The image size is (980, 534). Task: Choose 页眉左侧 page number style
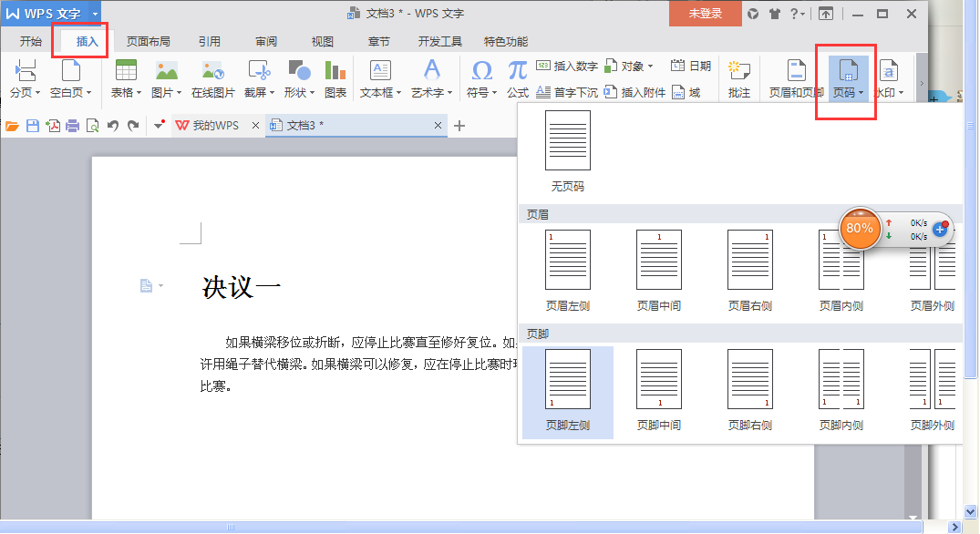tap(568, 271)
